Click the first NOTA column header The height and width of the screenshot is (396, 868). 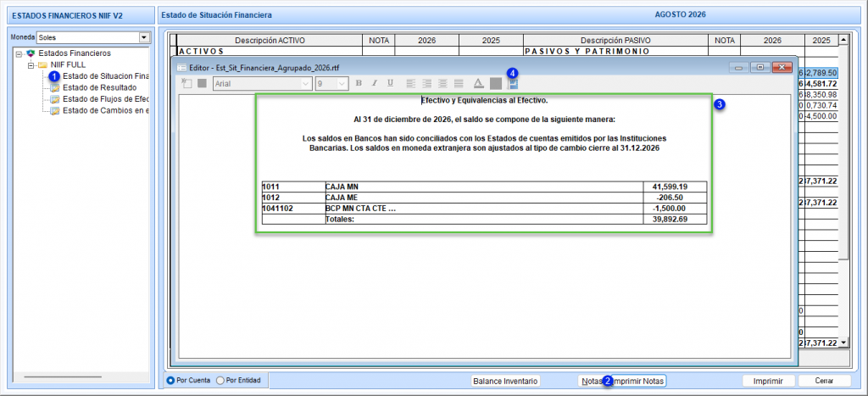[x=379, y=41]
